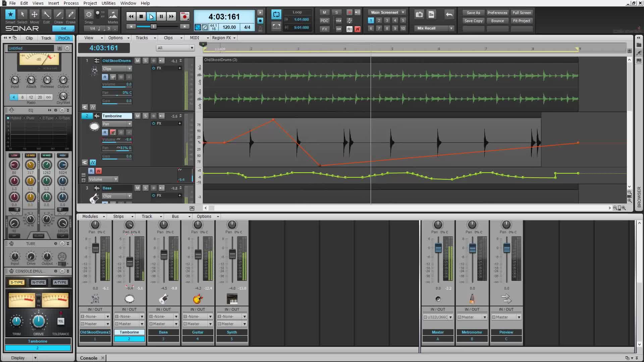Select the Erase tool
Viewport: 644px width, 362px height.
tap(71, 15)
